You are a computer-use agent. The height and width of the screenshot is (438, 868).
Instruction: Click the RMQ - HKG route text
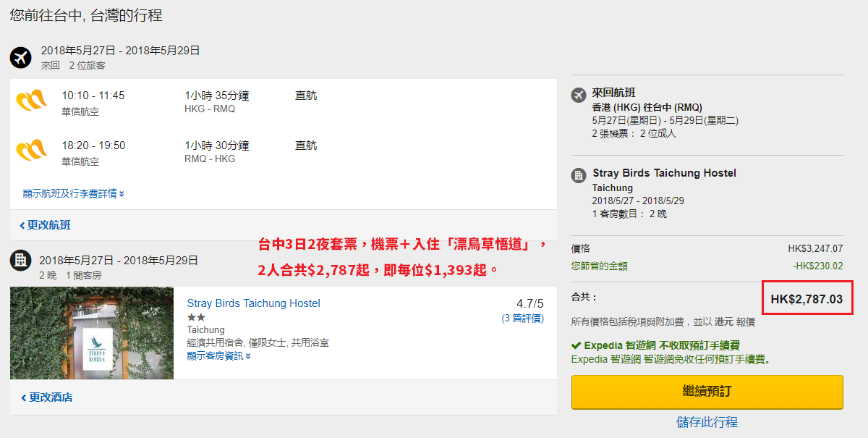point(210,159)
